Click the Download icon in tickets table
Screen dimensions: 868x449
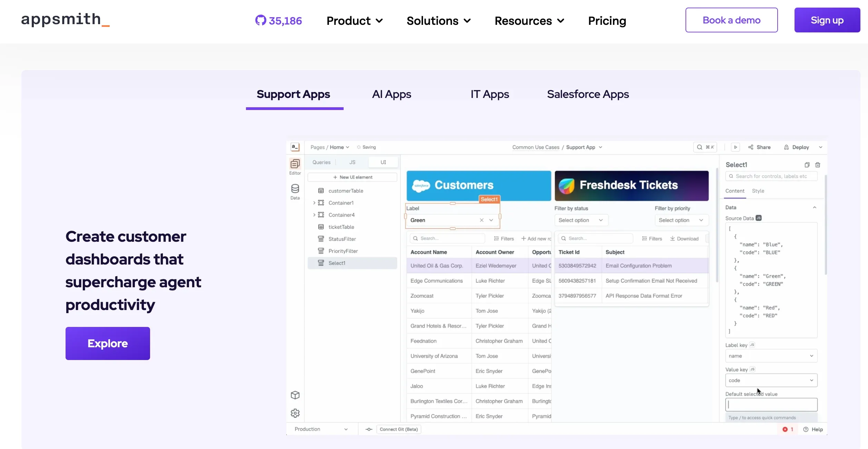coord(684,239)
